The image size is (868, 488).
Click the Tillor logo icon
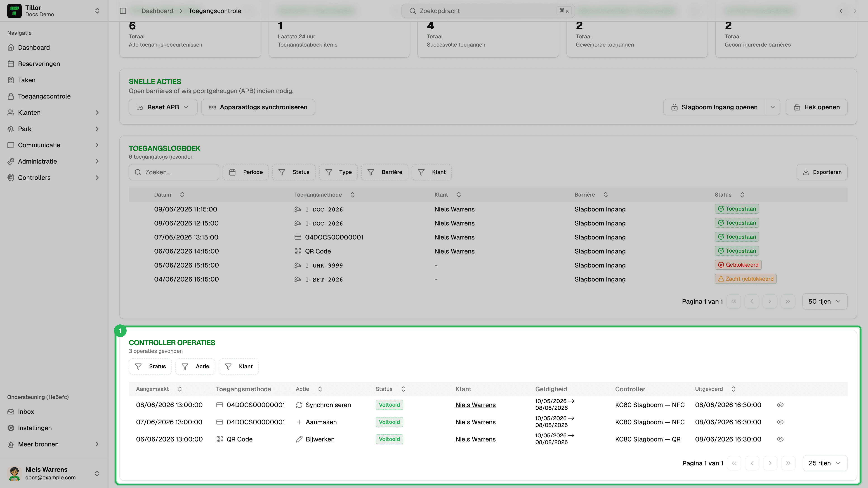pyautogui.click(x=14, y=11)
